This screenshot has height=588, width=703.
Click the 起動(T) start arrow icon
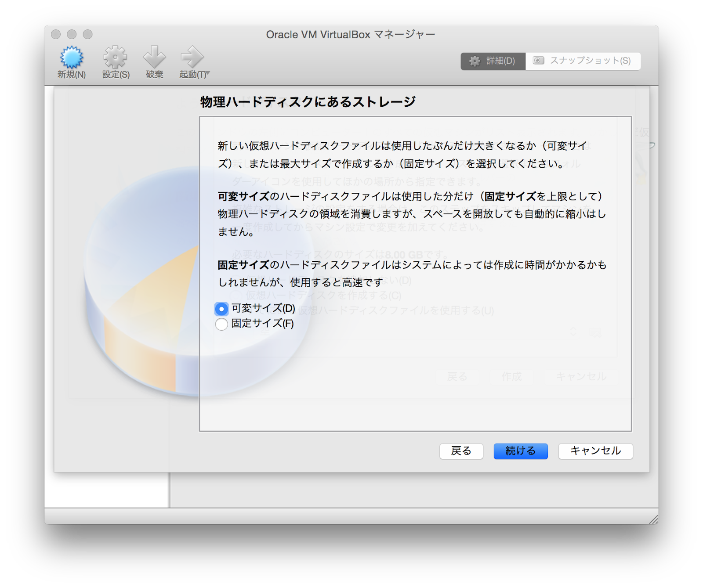(192, 58)
